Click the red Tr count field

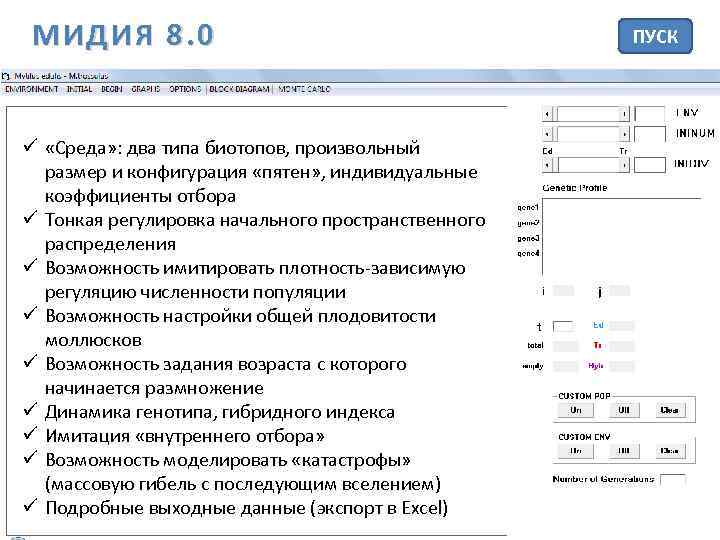pyautogui.click(x=622, y=346)
